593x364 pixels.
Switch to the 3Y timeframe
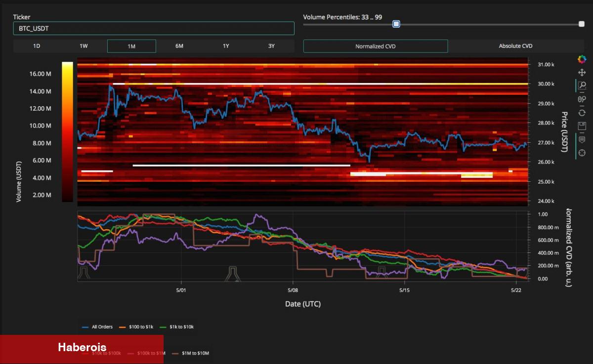[271, 46]
